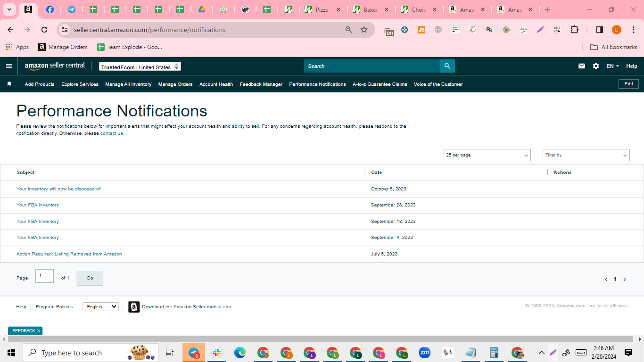Expand the TrustedEcom | United States marketplace selector
The image size is (644, 362).
(140, 67)
